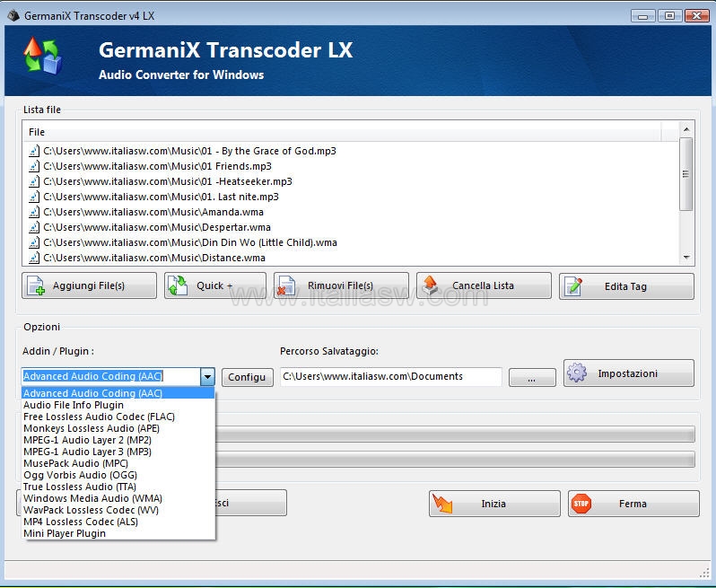
Task: Select Audio File Info Plugin
Action: pyautogui.click(x=118, y=405)
